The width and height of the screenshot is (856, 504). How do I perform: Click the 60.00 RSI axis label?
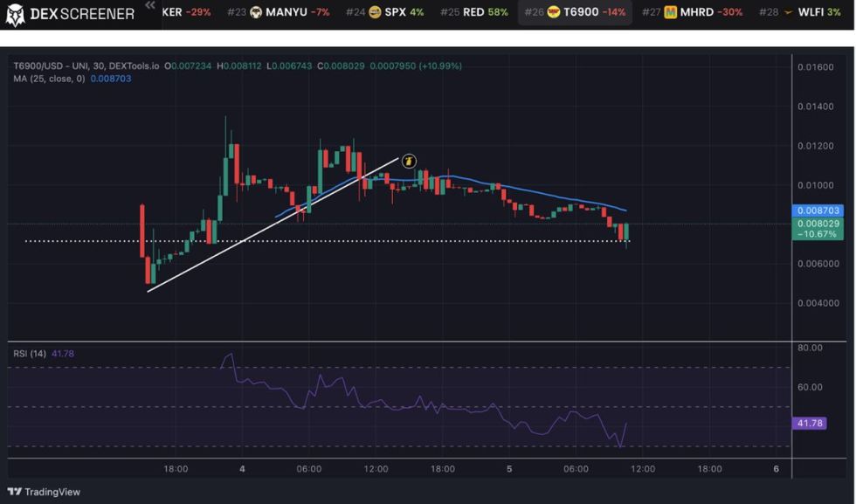click(810, 387)
